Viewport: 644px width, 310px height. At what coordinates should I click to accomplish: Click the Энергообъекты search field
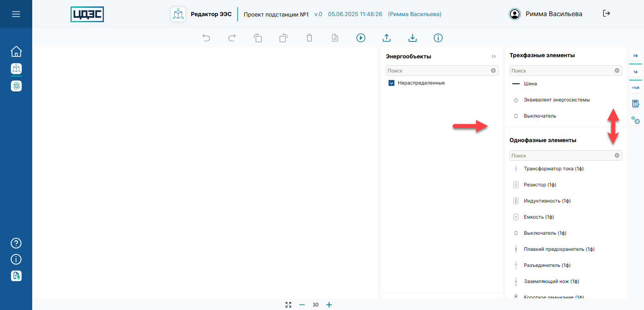click(x=438, y=70)
